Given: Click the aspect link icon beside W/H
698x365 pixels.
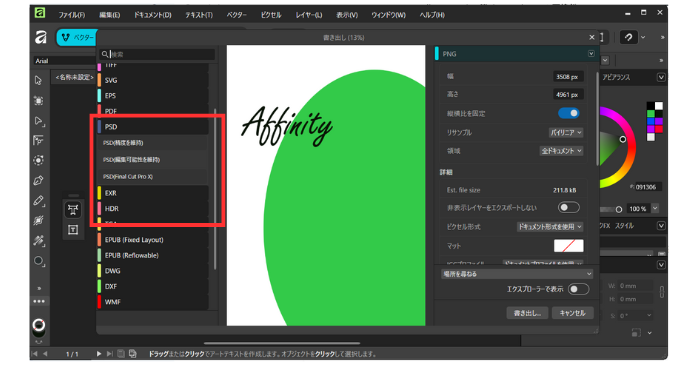Looking at the screenshot, I should [662, 292].
